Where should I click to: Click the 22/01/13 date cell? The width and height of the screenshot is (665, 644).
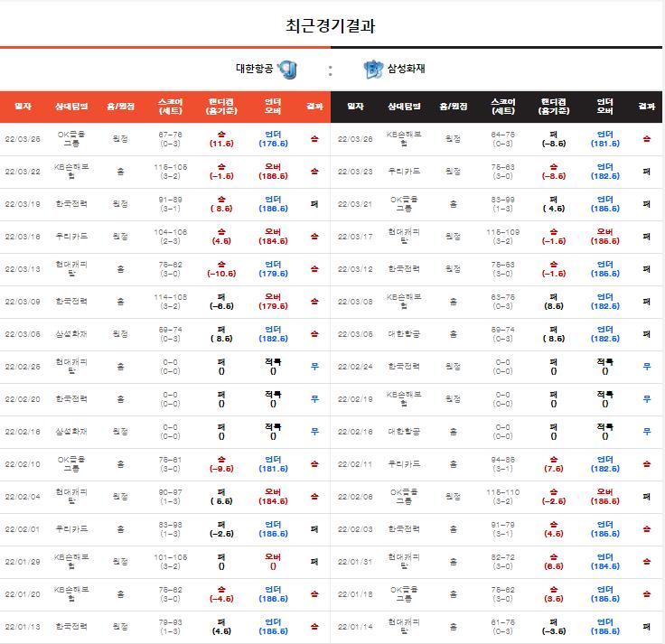(23, 627)
